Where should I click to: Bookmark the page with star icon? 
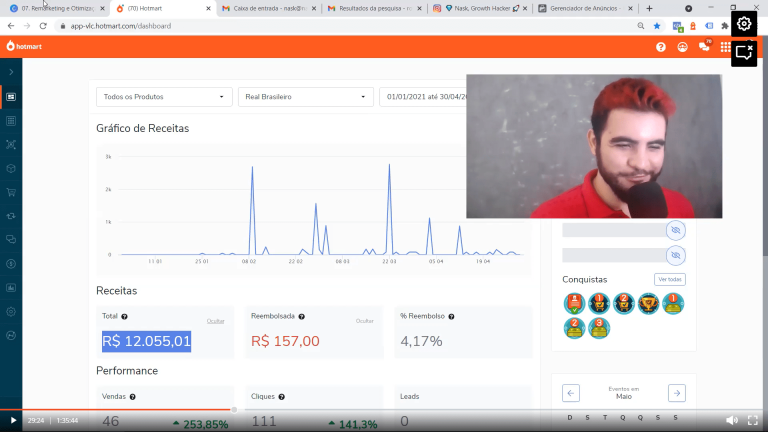657,25
